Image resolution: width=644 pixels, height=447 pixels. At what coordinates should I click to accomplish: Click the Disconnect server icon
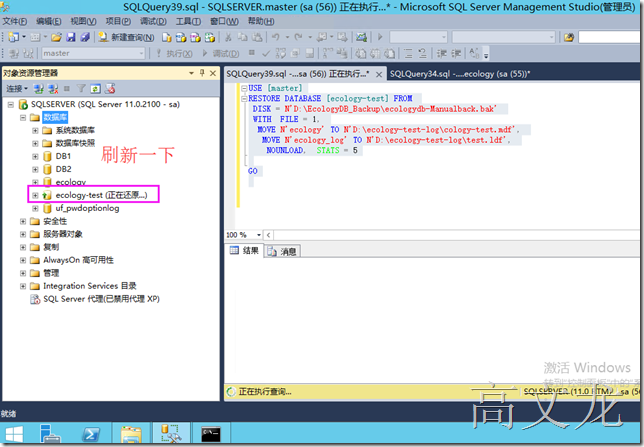[53, 88]
